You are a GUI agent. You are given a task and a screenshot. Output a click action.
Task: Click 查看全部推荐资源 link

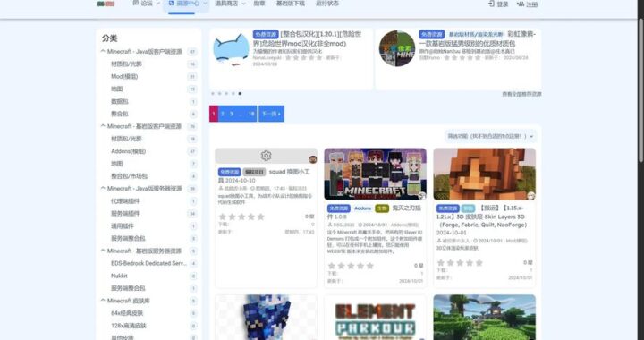click(521, 94)
